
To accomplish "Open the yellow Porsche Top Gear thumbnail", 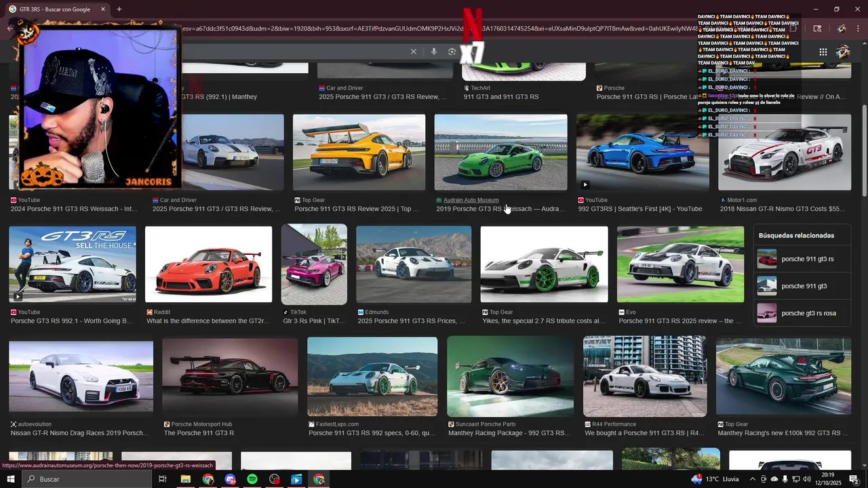I will point(359,152).
